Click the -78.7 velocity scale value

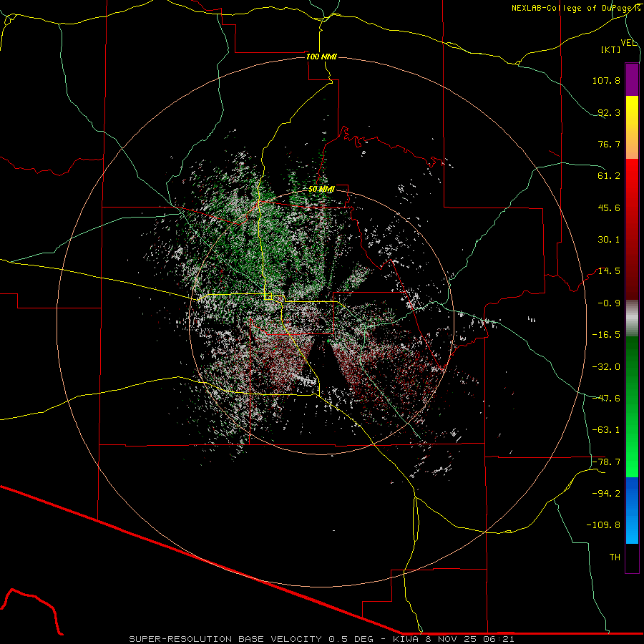tap(606, 462)
